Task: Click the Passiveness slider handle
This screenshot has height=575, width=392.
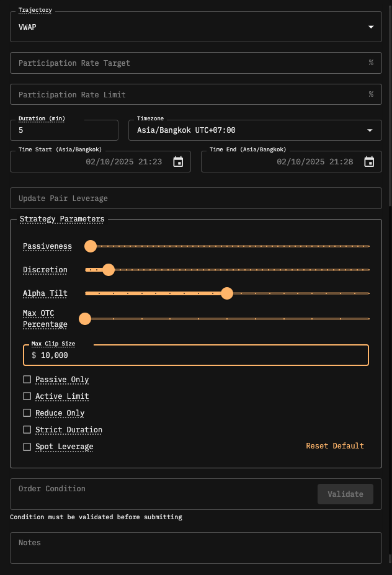Action: 91,246
